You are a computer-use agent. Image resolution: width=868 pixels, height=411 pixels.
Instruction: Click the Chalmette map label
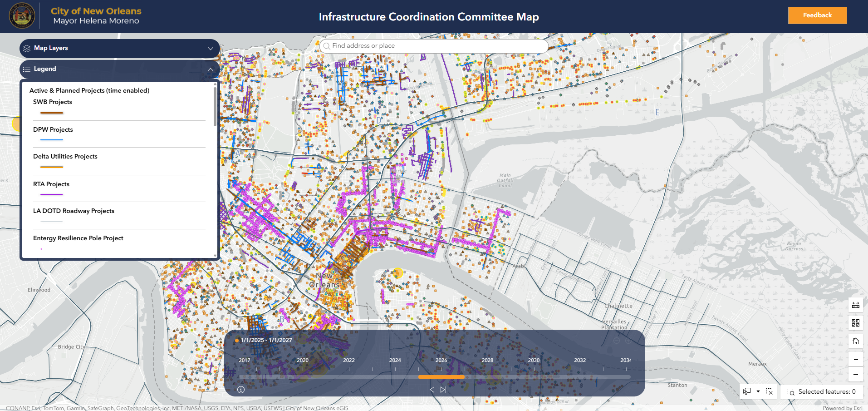click(x=618, y=306)
